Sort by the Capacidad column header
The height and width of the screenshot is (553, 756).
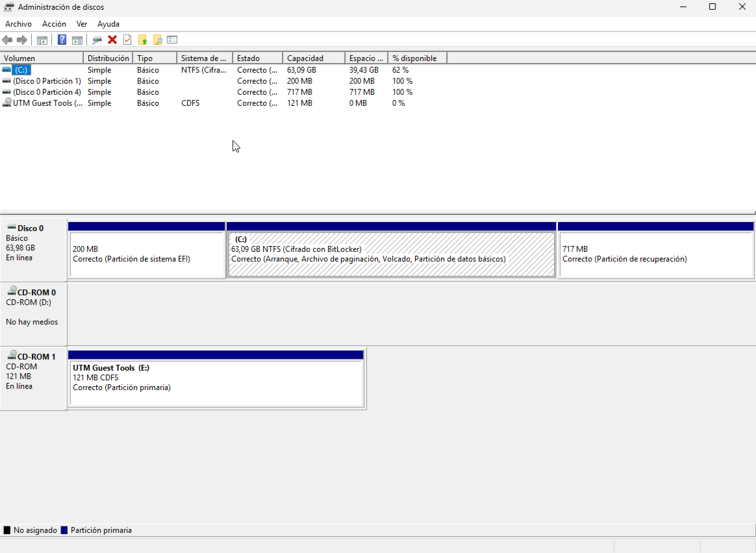[x=314, y=58]
